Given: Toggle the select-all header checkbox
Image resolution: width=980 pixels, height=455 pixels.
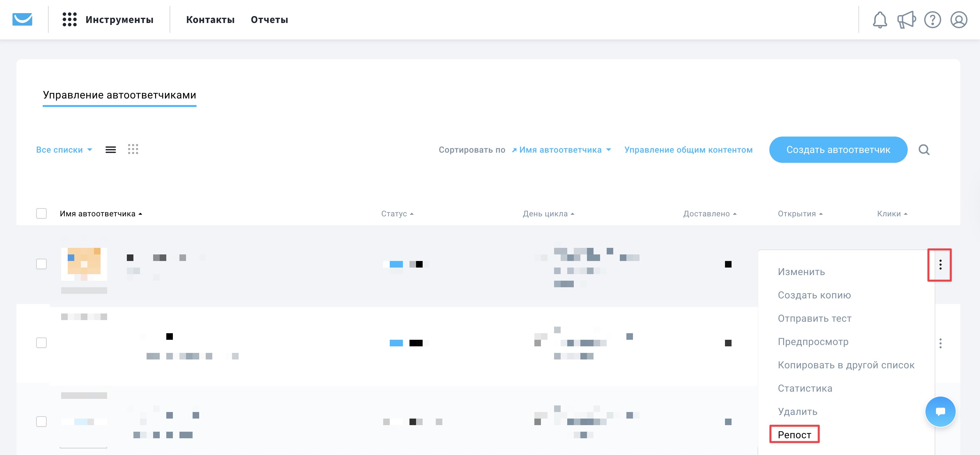Looking at the screenshot, I should 41,214.
